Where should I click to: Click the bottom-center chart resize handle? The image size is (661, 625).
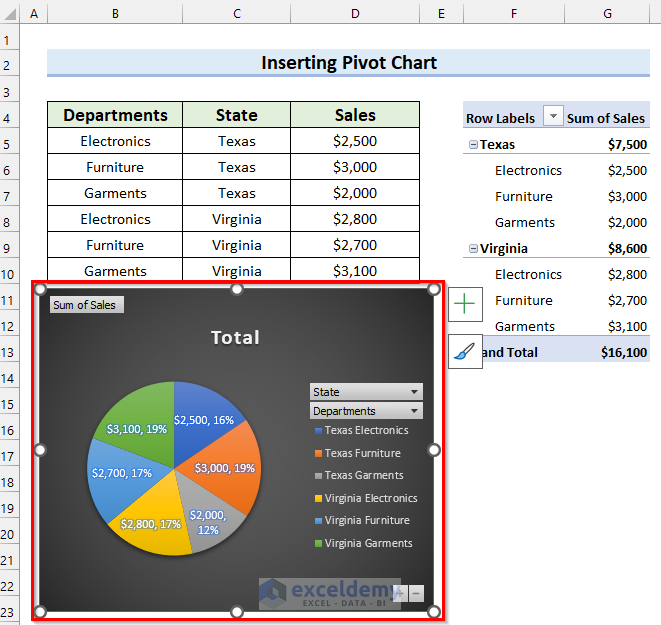[237, 611]
